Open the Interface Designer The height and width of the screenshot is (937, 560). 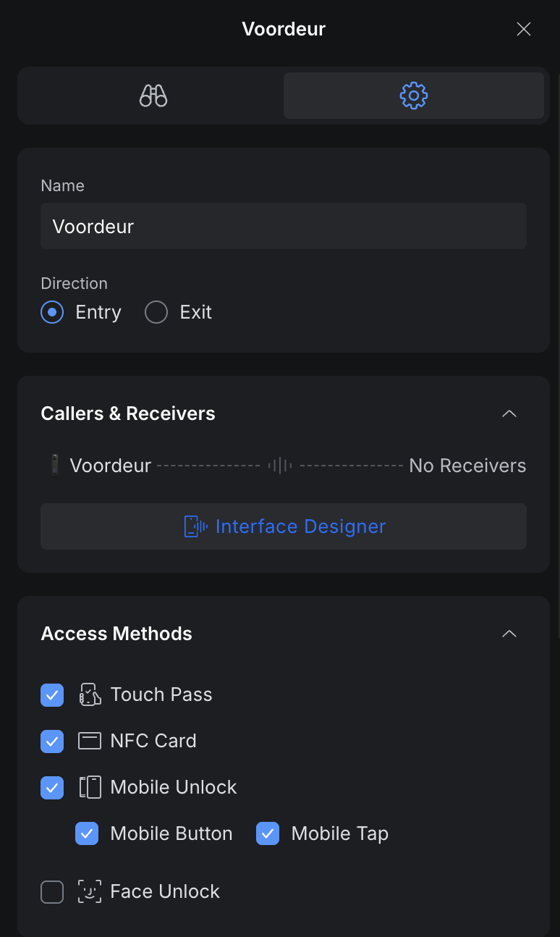pyautogui.click(x=284, y=526)
